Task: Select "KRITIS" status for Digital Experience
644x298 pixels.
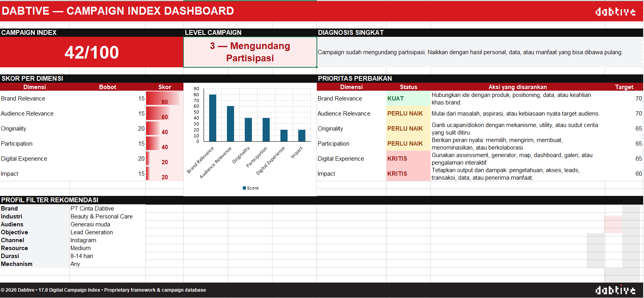Action: [408, 159]
